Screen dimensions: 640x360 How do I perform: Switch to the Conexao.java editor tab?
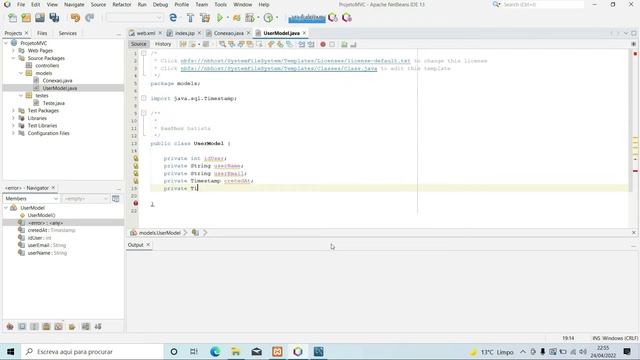tap(228, 33)
